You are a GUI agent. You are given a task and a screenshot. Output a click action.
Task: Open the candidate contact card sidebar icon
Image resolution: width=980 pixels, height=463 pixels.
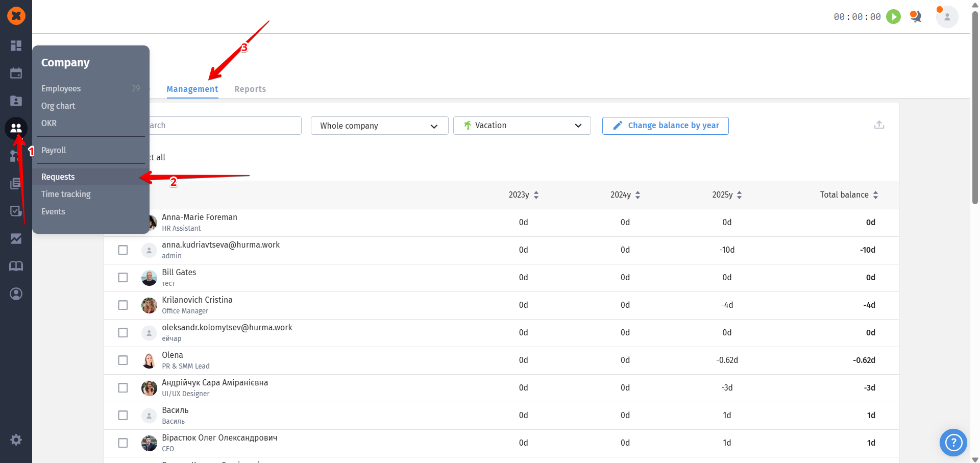click(x=16, y=101)
